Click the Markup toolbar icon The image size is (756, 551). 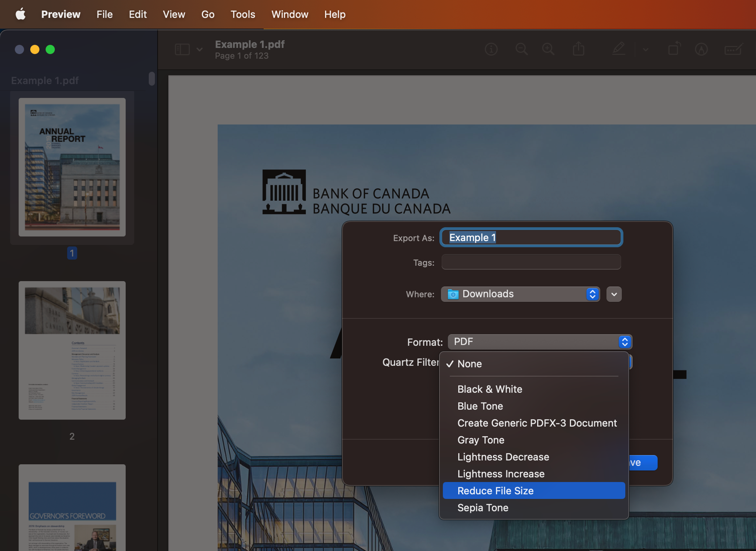[701, 49]
